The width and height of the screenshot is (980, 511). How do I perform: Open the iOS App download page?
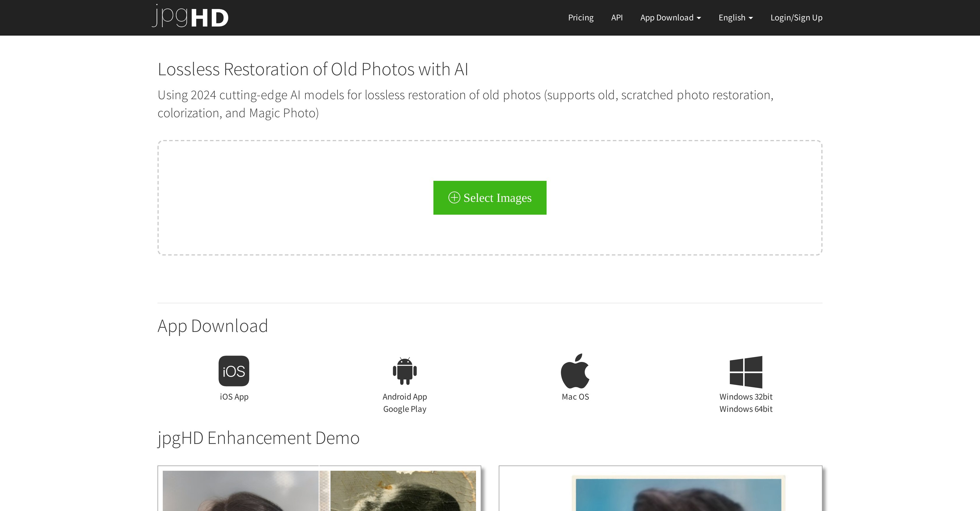[x=234, y=396]
